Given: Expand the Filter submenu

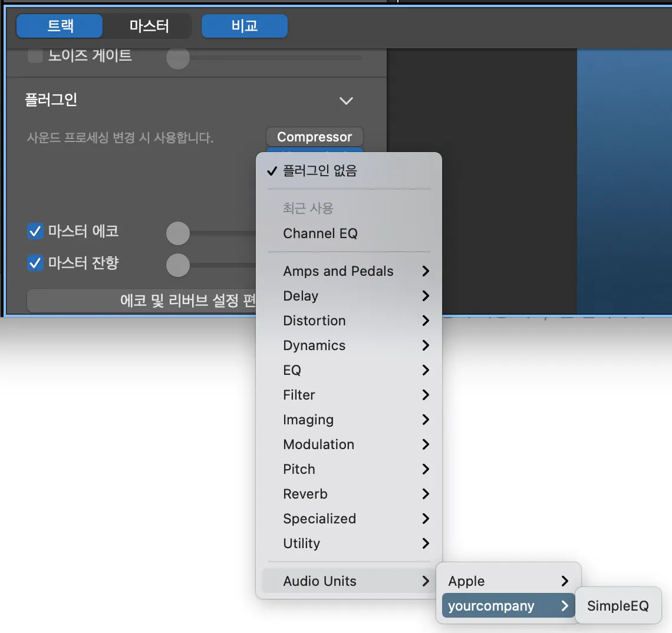Looking at the screenshot, I should pyautogui.click(x=348, y=395).
